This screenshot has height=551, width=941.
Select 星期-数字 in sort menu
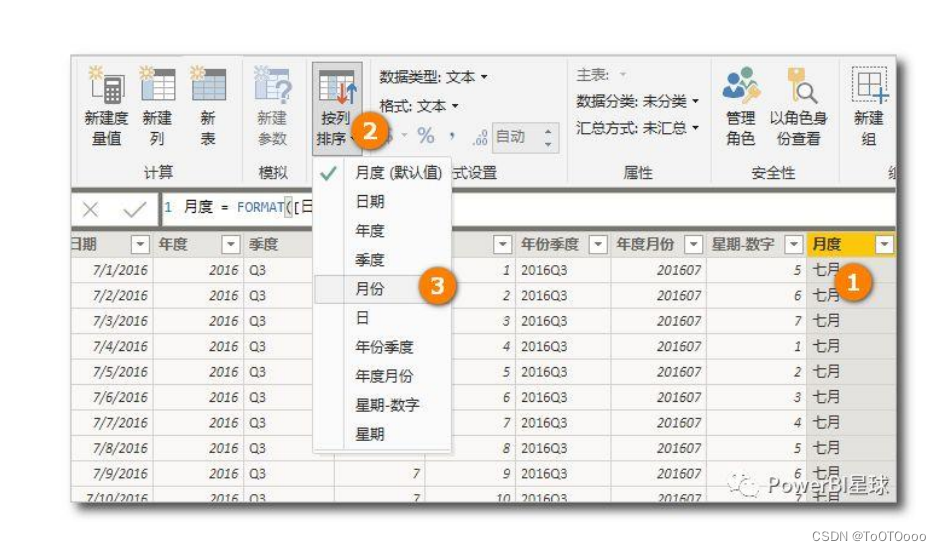(x=382, y=405)
